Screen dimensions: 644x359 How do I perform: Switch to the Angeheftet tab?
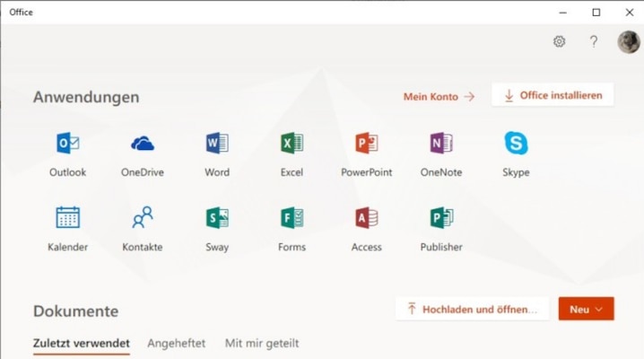pyautogui.click(x=177, y=343)
